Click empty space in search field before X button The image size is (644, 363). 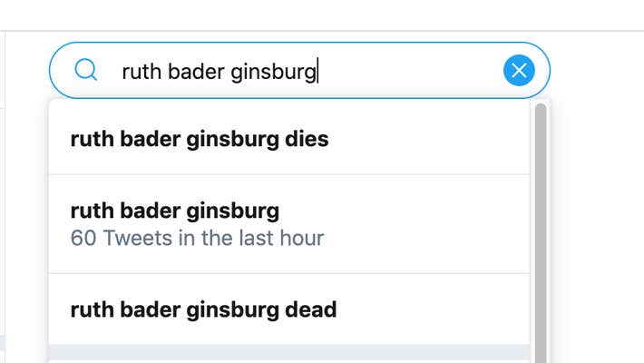[411, 71]
